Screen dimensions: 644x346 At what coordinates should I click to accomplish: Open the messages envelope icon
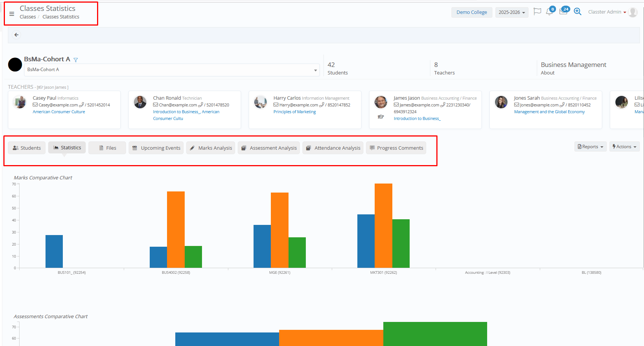tap(563, 12)
